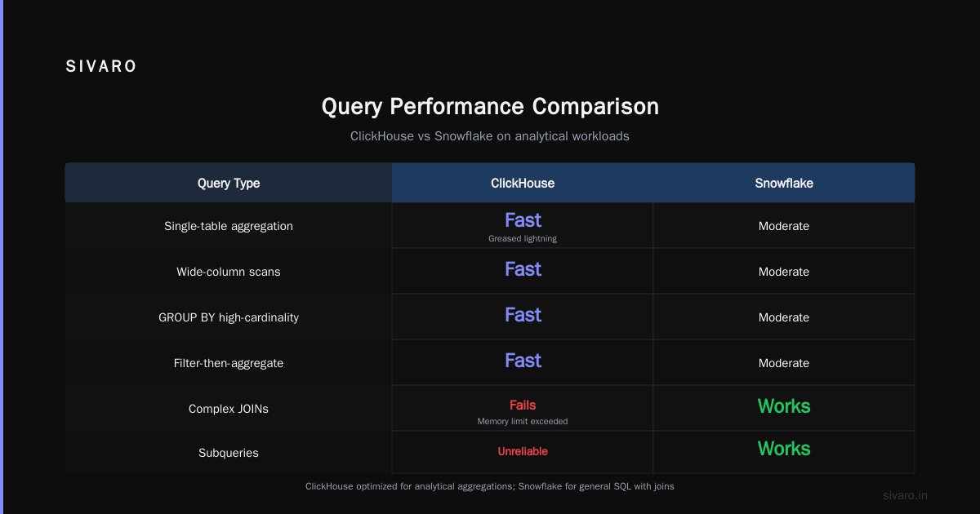The height and width of the screenshot is (514, 980).
Task: Select the "Single-table aggregation" row label
Action: tap(229, 226)
